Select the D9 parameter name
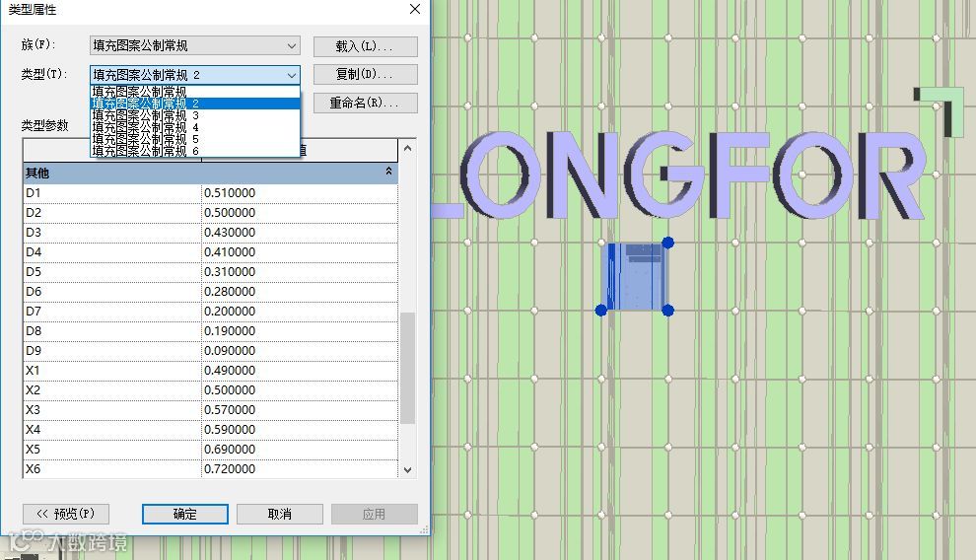The image size is (976, 560). (112, 351)
